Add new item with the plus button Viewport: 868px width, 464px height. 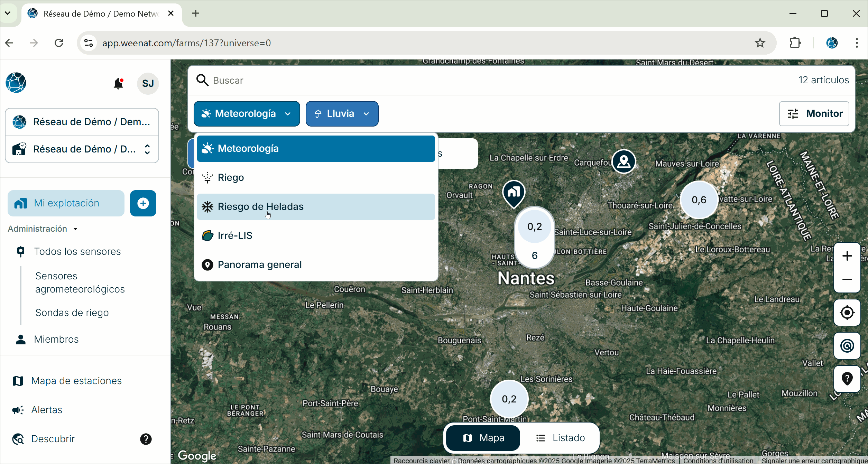[x=143, y=203]
